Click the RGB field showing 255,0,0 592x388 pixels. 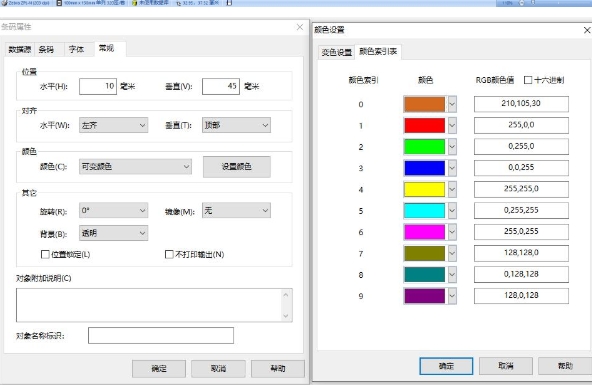pos(521,125)
